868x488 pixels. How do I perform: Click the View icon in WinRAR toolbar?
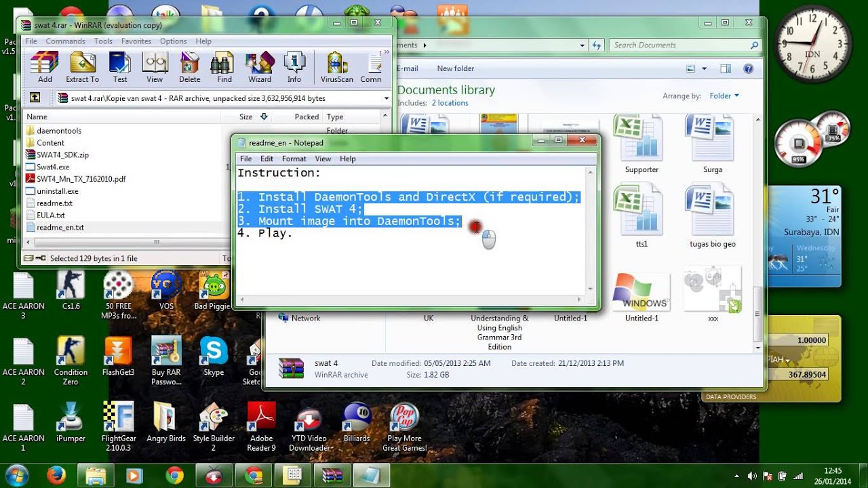click(155, 67)
